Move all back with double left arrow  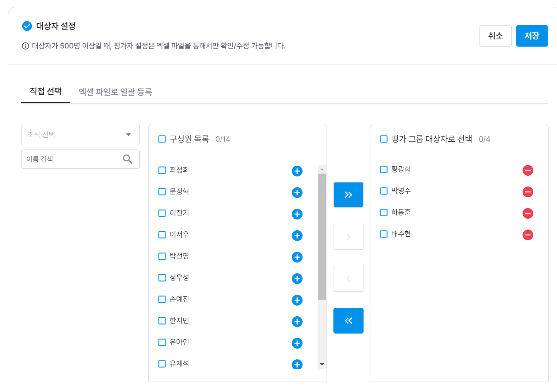click(x=348, y=321)
